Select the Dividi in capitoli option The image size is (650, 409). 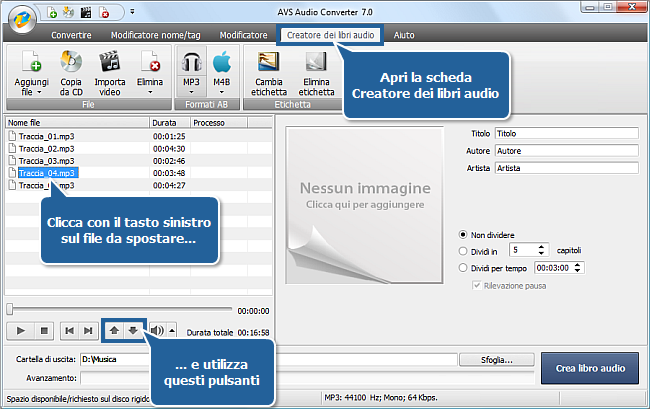[x=463, y=250]
